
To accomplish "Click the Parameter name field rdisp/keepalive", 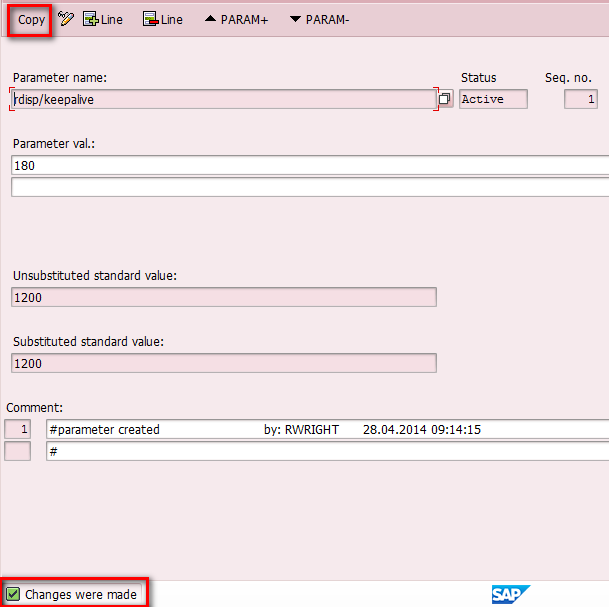I will (222, 99).
